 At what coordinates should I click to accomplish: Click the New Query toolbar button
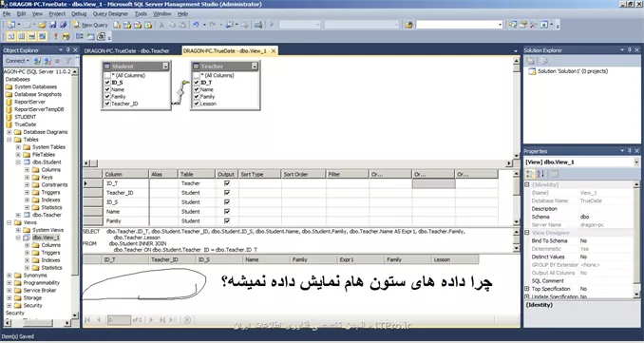[x=90, y=25]
